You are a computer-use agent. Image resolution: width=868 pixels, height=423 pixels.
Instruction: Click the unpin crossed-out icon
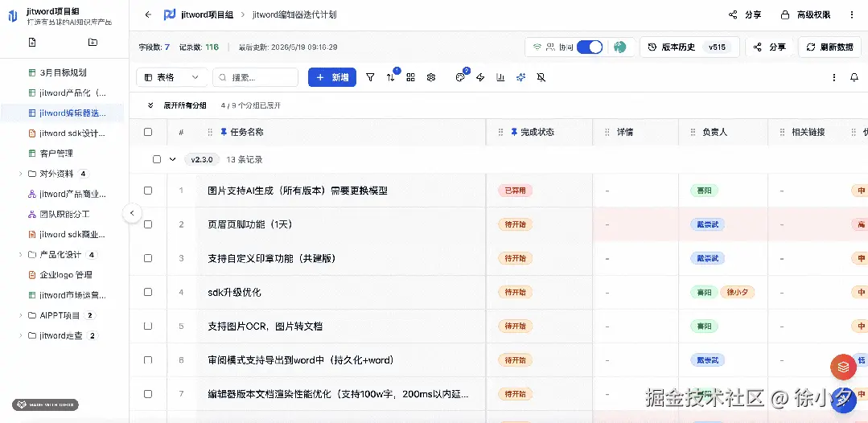[541, 77]
